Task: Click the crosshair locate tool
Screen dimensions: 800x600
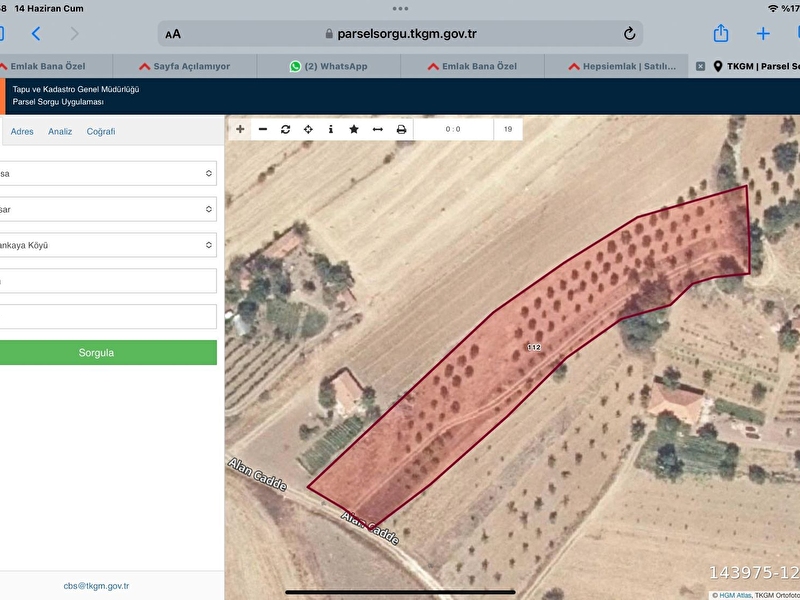Action: click(308, 129)
